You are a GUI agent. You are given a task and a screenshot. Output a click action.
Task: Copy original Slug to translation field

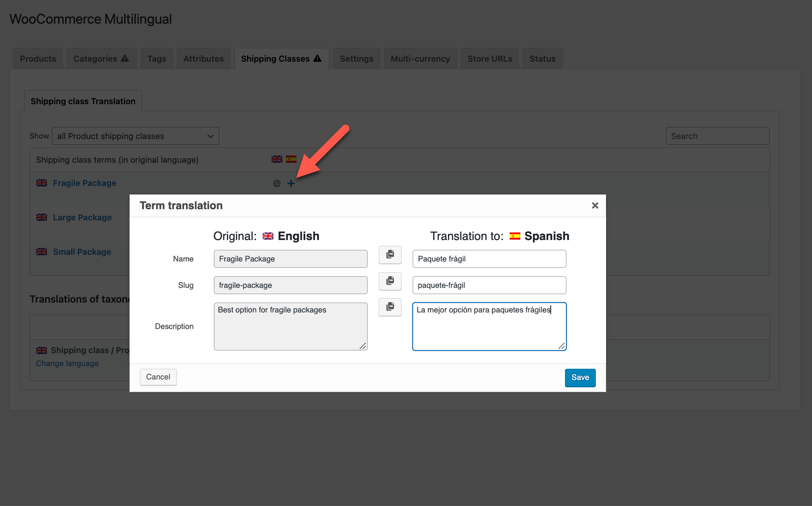(x=390, y=281)
